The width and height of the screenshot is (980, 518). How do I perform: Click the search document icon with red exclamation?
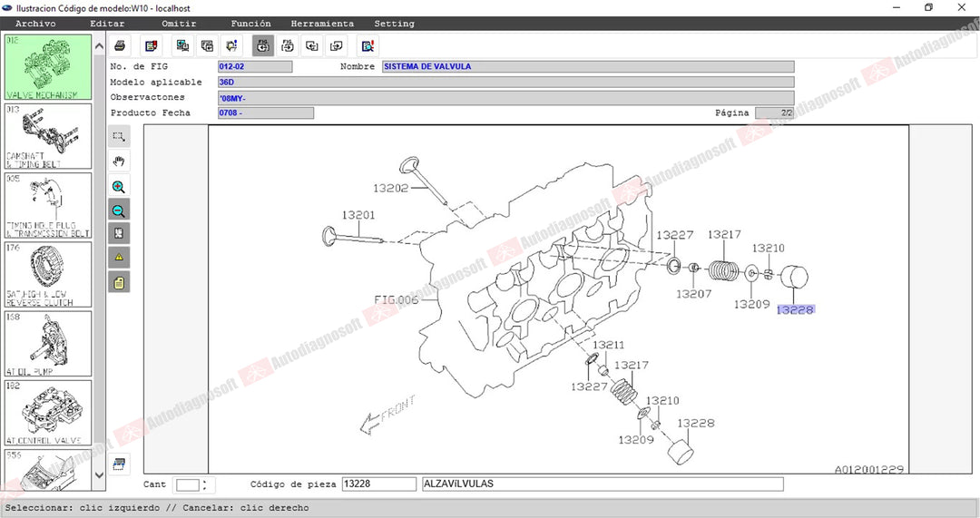pos(367,45)
